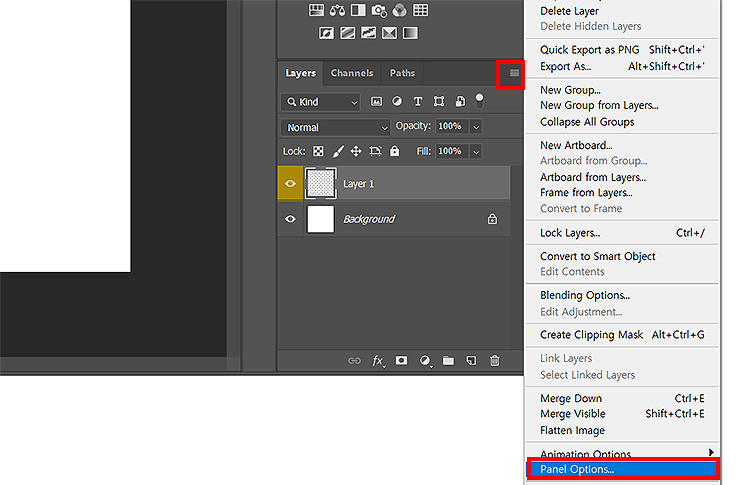Create new fill or adjustment layer

pos(425,361)
